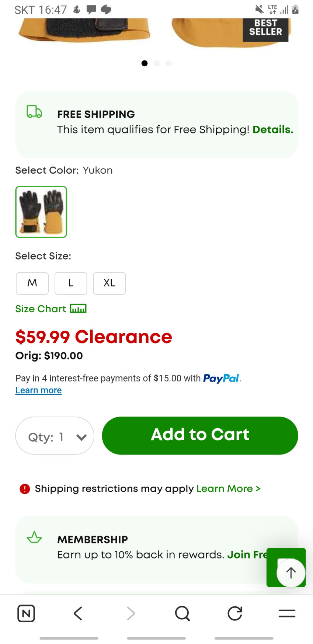
Task: Open the Qty dropdown
Action: (x=55, y=436)
